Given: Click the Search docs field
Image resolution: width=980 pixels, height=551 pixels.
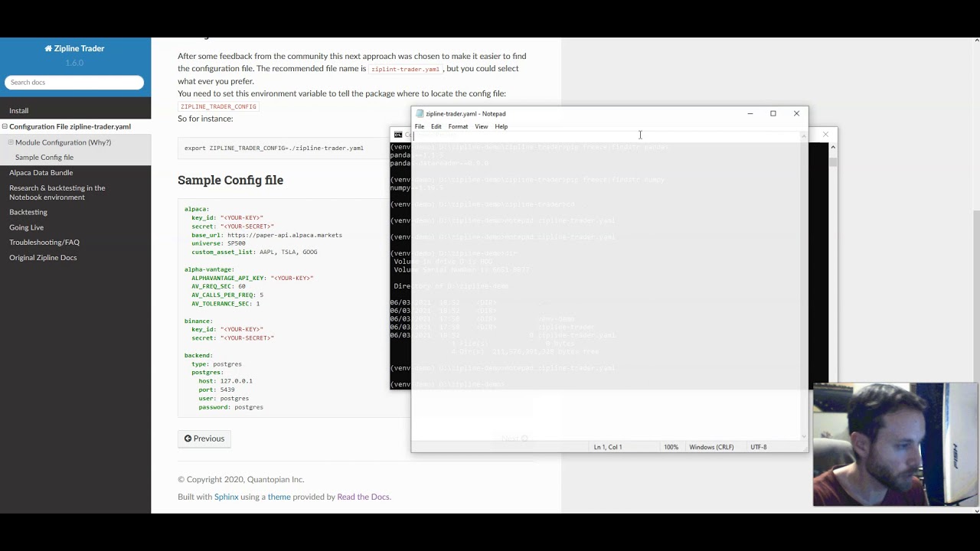Looking at the screenshot, I should click(74, 82).
